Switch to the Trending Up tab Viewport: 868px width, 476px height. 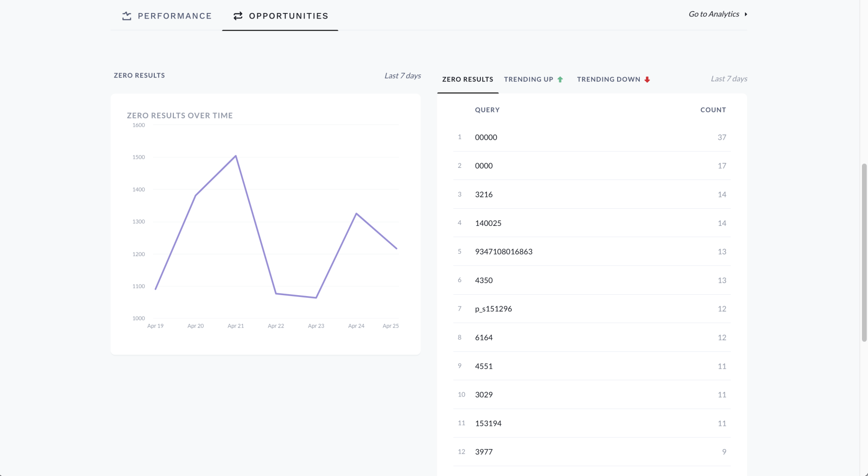tap(533, 79)
